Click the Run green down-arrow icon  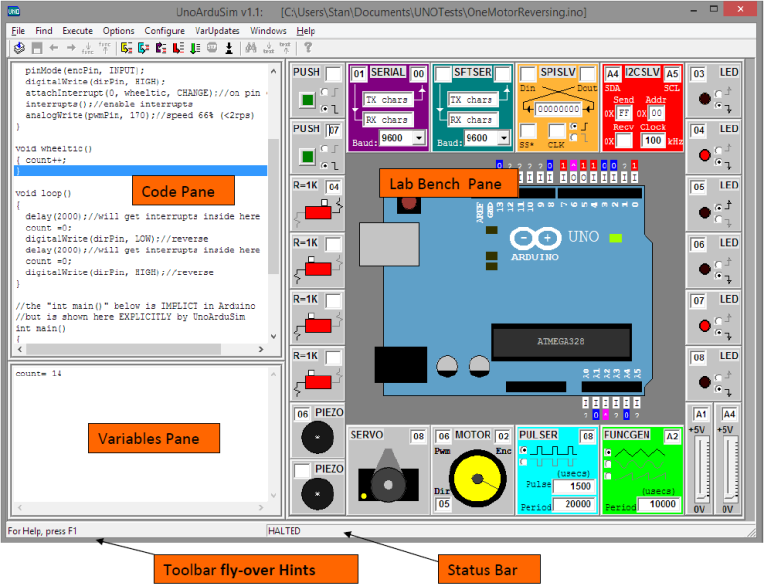point(195,48)
